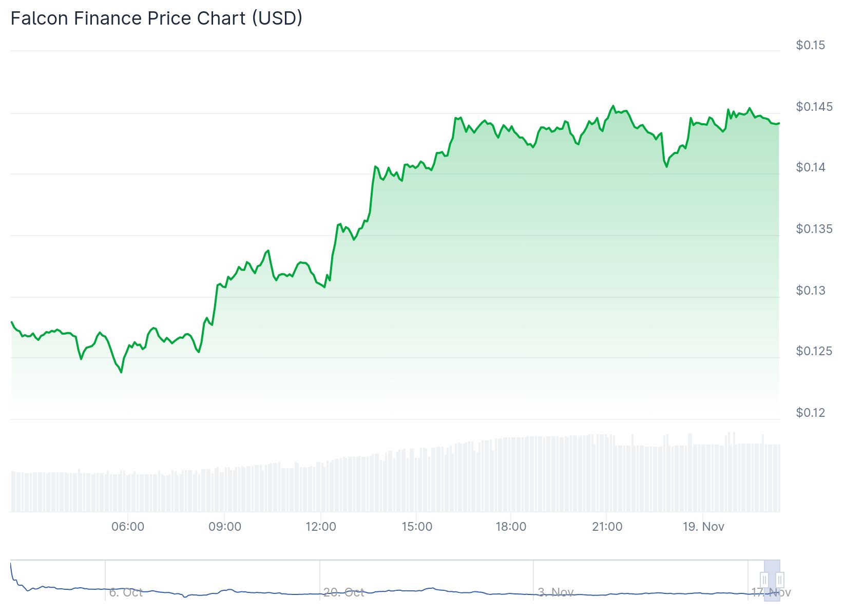Jump to 20. Oct in navigator

pyautogui.click(x=343, y=592)
